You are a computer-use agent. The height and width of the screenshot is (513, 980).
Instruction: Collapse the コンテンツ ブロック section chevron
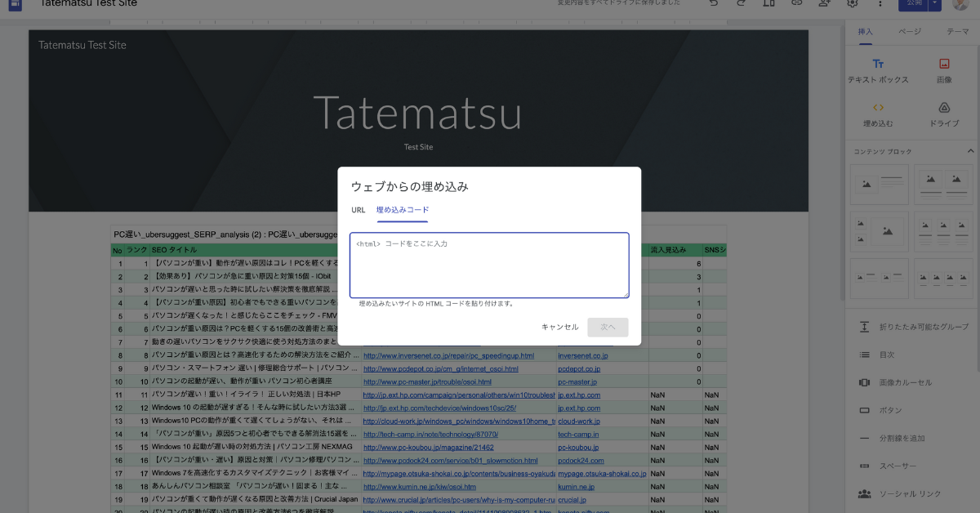(971, 151)
